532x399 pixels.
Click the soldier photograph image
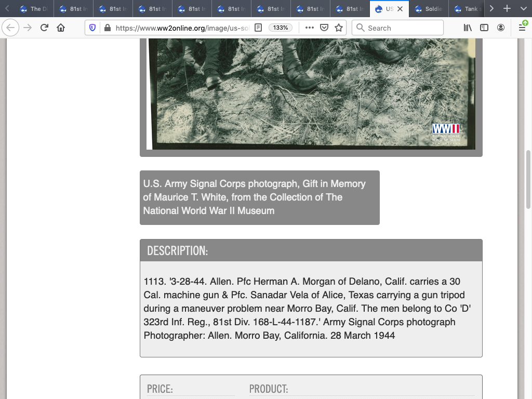(x=311, y=94)
